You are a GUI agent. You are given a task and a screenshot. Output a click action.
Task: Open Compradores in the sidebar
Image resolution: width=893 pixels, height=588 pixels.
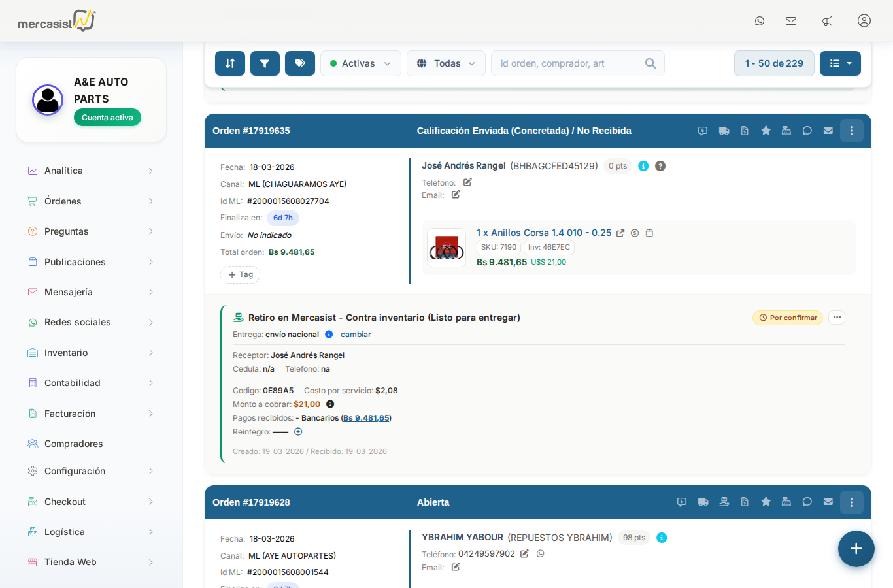point(73,444)
